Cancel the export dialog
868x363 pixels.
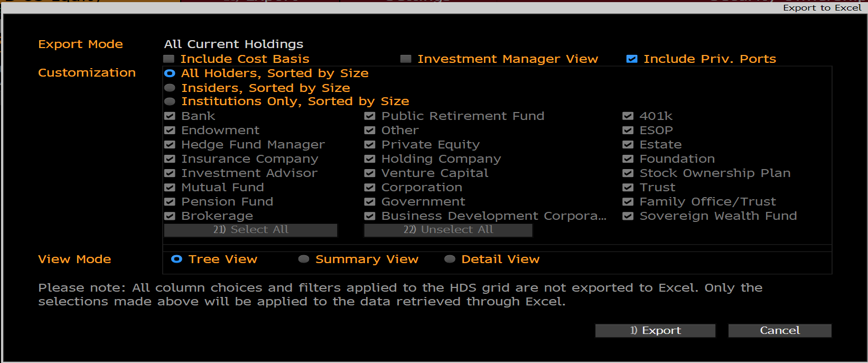click(x=779, y=331)
